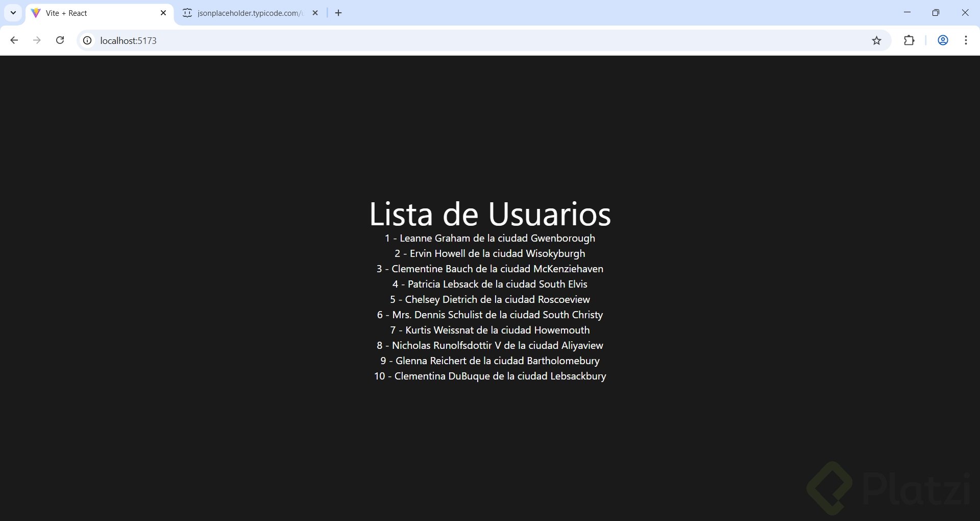Select the Mrs. Dennis Schulist entry
This screenshot has width=980, height=521.
tap(490, 315)
